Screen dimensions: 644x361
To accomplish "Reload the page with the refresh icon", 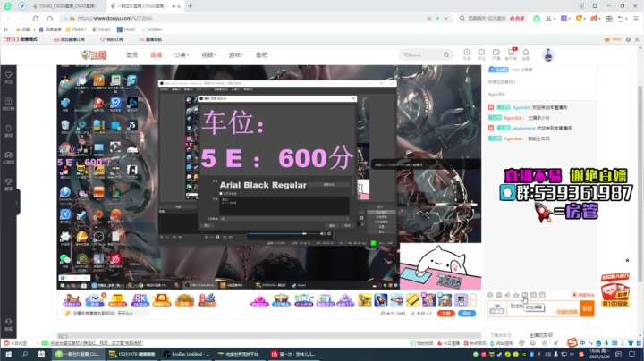I will tap(36, 19).
